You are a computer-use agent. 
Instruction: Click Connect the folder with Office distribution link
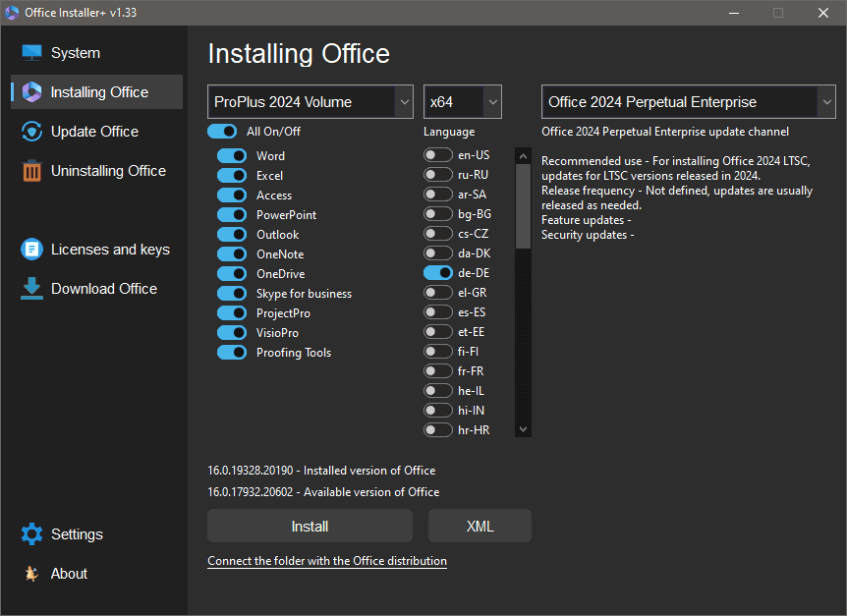[x=327, y=561]
